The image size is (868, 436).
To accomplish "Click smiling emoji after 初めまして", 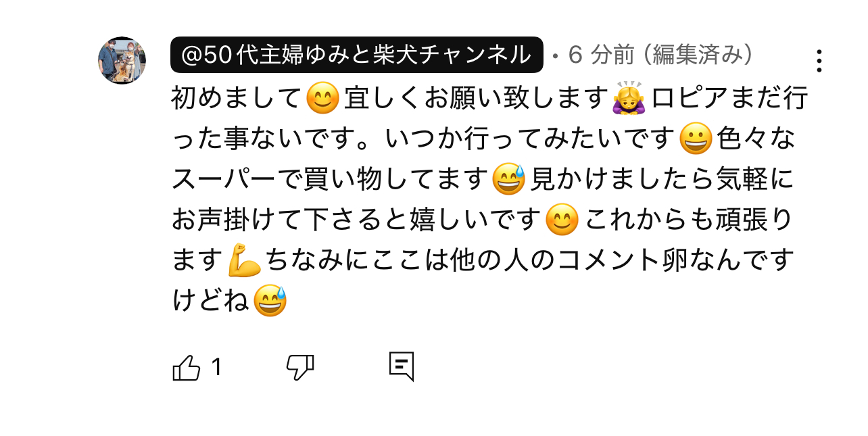I will click(x=322, y=99).
